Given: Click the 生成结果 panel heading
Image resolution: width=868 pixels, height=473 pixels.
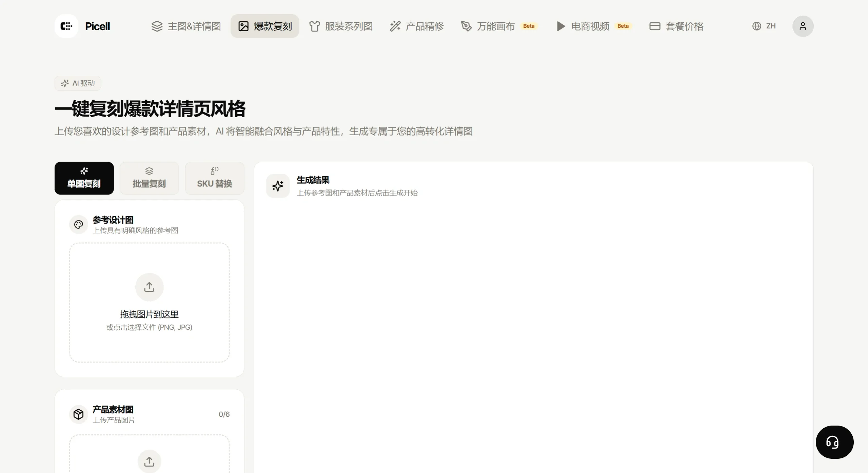Looking at the screenshot, I should pyautogui.click(x=313, y=180).
